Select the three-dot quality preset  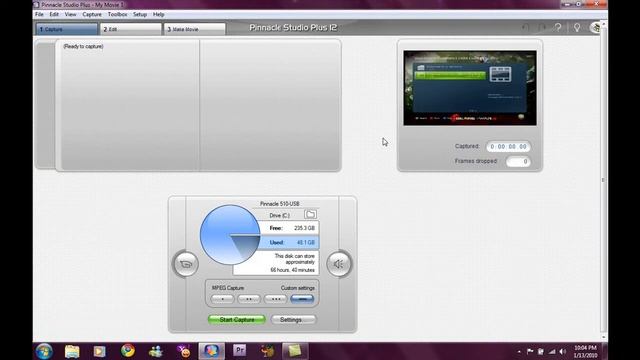coord(276,299)
